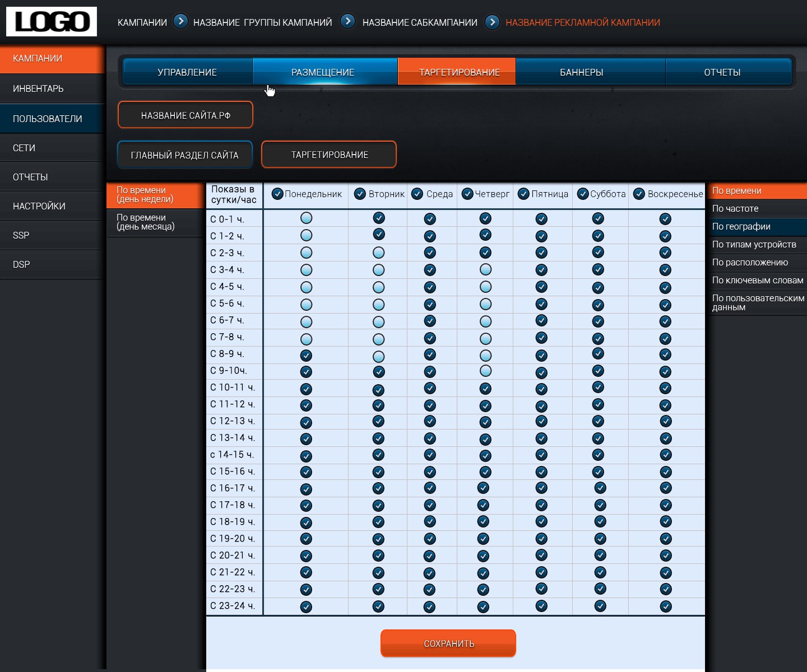Click the ТАРГЕТИРОВАНИЕ button below site name

pos(330,155)
